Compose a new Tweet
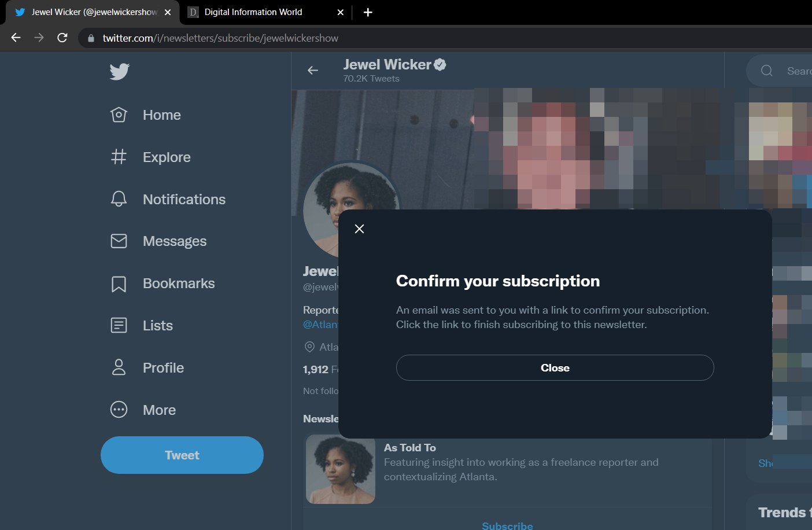Screen dimensions: 812x530 (182, 455)
